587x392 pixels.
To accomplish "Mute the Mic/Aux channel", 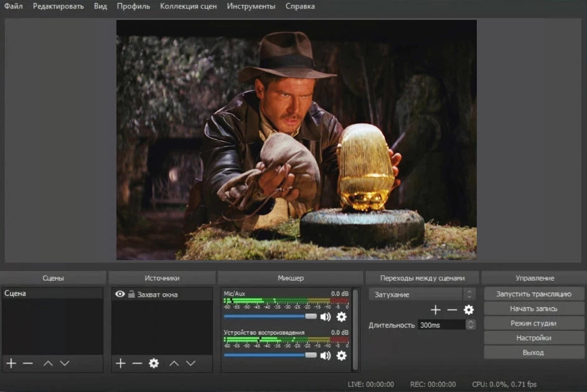I will [x=326, y=317].
